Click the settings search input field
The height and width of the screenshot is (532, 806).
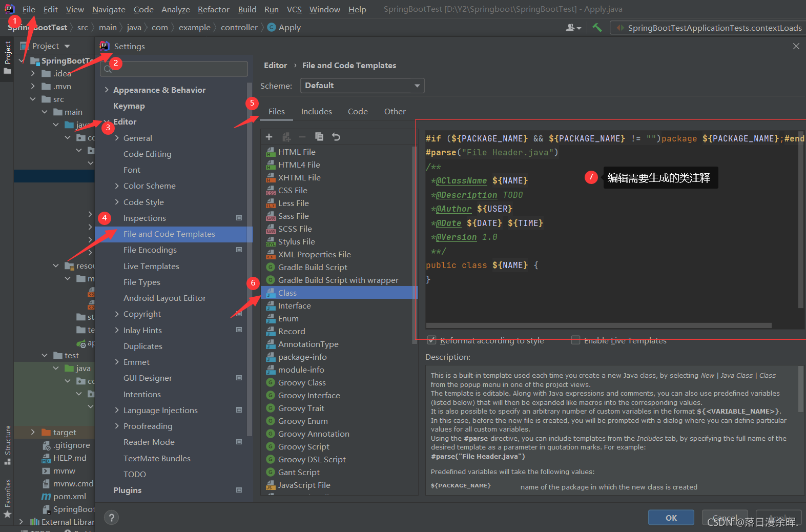(174, 69)
